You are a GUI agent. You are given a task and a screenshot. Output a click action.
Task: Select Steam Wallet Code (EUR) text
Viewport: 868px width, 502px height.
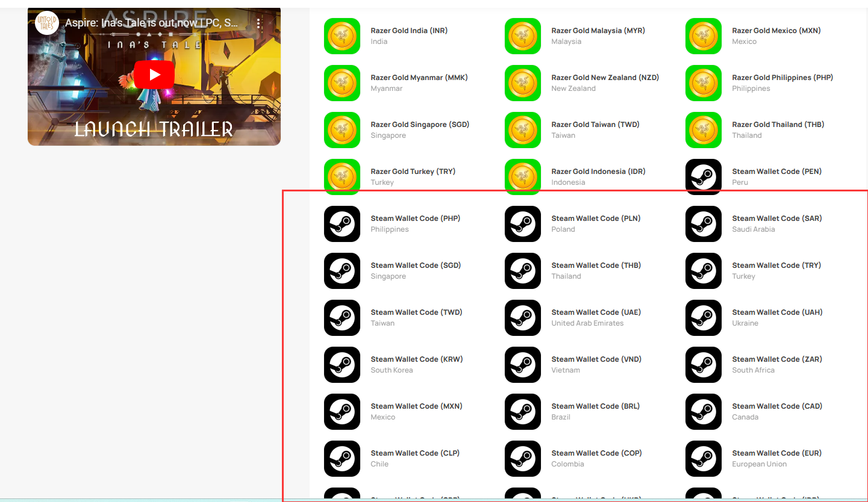pos(777,453)
